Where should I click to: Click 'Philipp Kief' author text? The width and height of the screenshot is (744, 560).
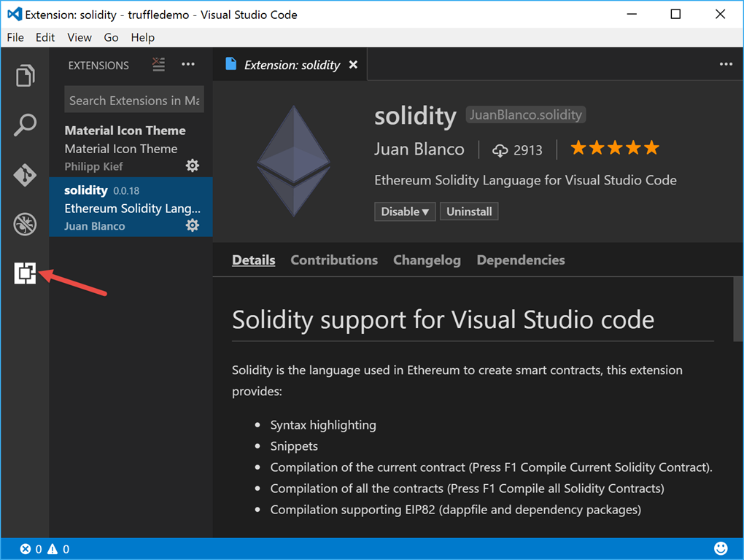pos(93,166)
